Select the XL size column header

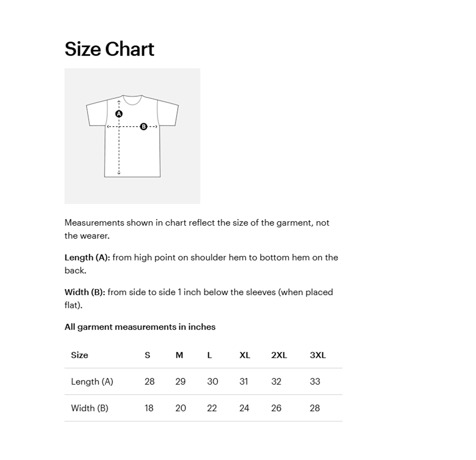pyautogui.click(x=245, y=355)
